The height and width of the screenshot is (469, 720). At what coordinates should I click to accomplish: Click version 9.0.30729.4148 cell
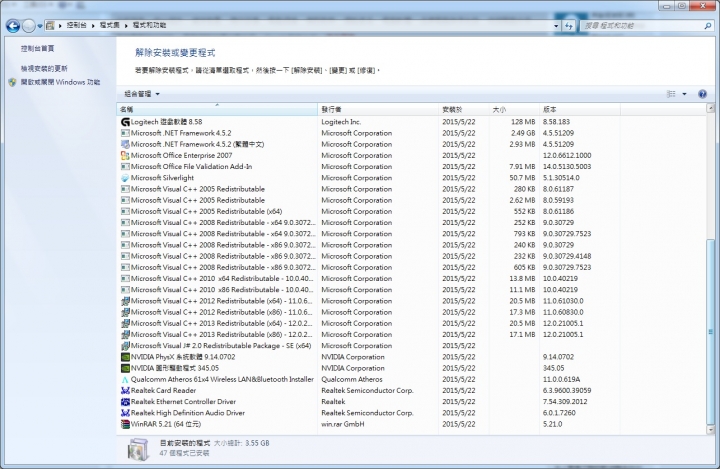pos(567,256)
